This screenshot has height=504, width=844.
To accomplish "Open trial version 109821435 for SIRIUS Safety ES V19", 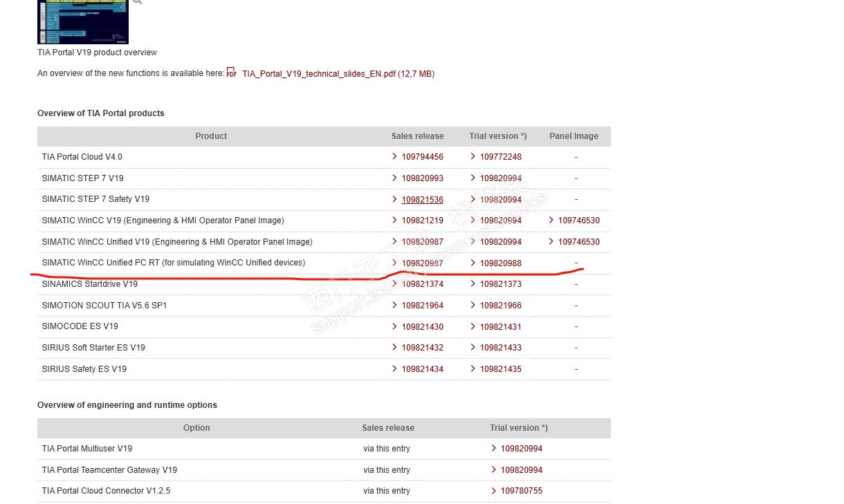I will click(x=501, y=369).
